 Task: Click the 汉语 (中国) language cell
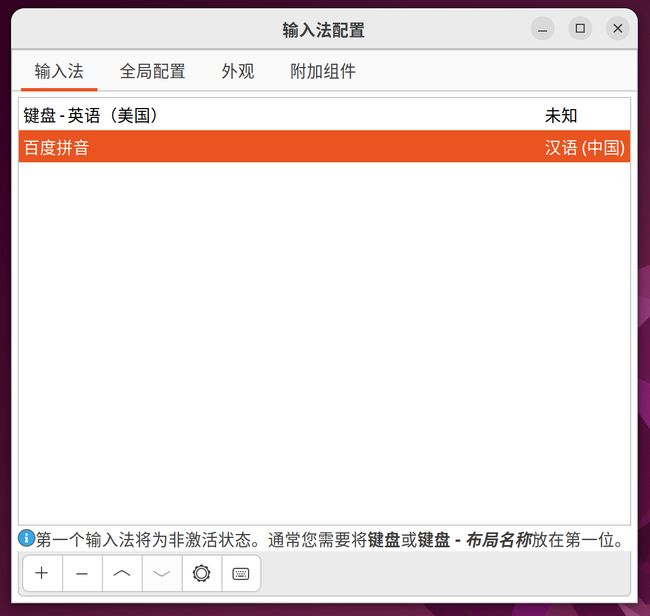pyautogui.click(x=585, y=148)
